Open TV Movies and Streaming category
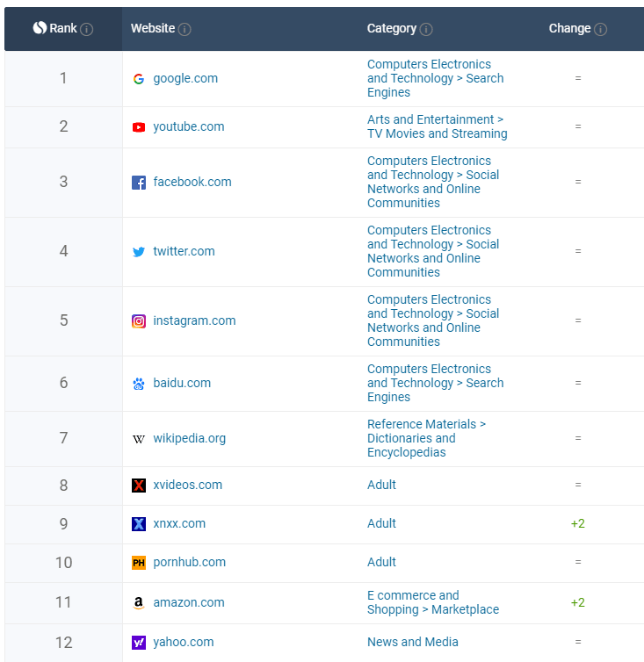Screen dimensions: 644x662 click(438, 126)
